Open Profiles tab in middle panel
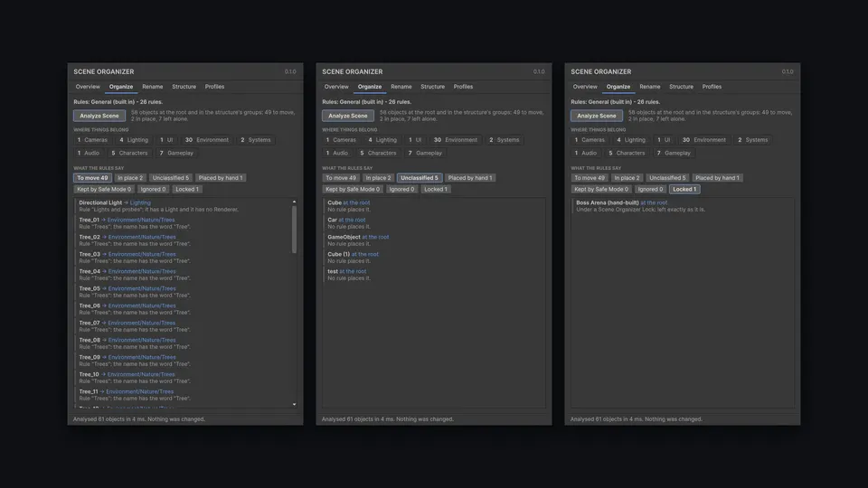This screenshot has width=868, height=488. [x=463, y=87]
